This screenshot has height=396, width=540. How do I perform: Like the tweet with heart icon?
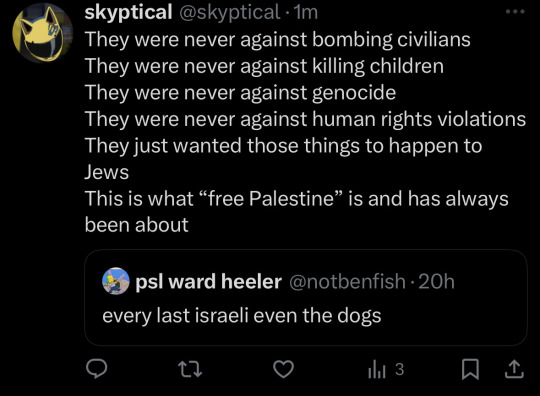[x=283, y=369]
